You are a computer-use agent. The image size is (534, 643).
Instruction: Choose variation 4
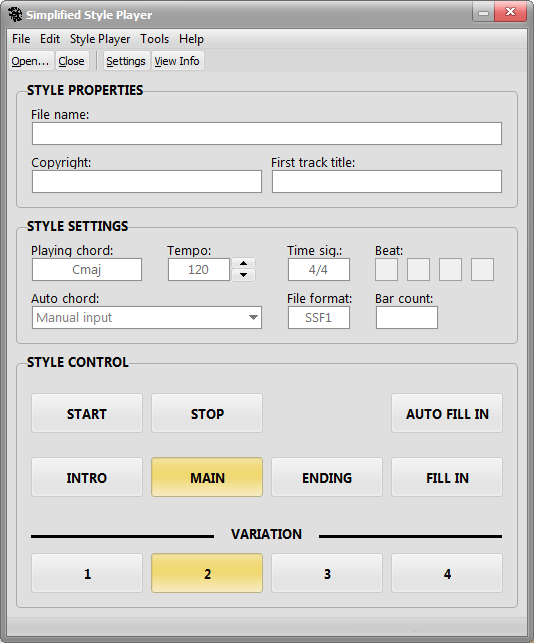click(447, 573)
